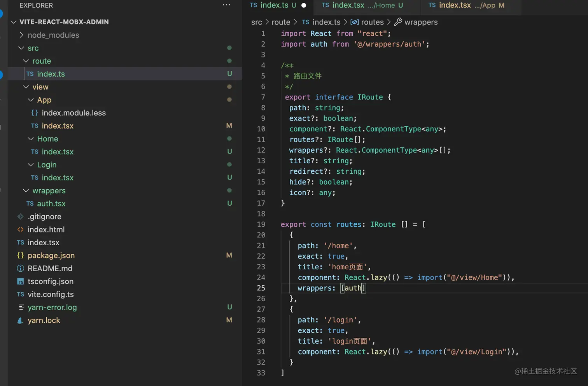Image resolution: width=588 pixels, height=386 pixels.
Task: Click the git icon next to .gitignore
Action: (x=21, y=217)
